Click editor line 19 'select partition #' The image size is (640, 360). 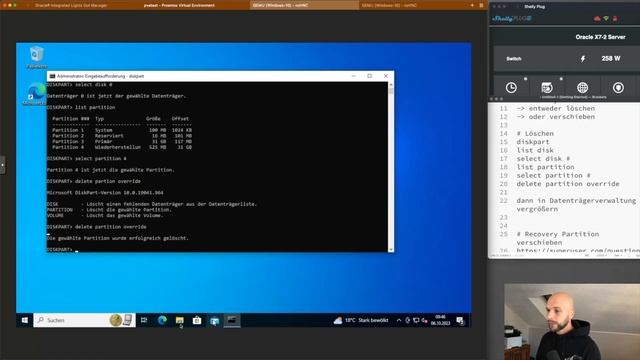(x=553, y=175)
